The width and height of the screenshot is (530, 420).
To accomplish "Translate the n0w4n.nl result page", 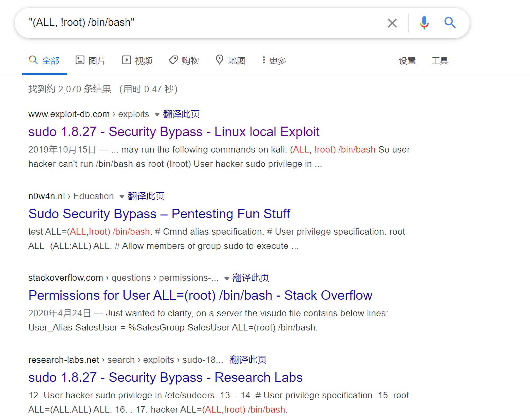I will tap(146, 196).
